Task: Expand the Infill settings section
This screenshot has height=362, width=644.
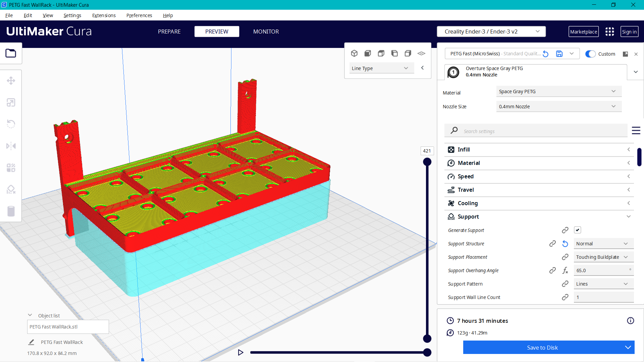Action: click(x=628, y=149)
